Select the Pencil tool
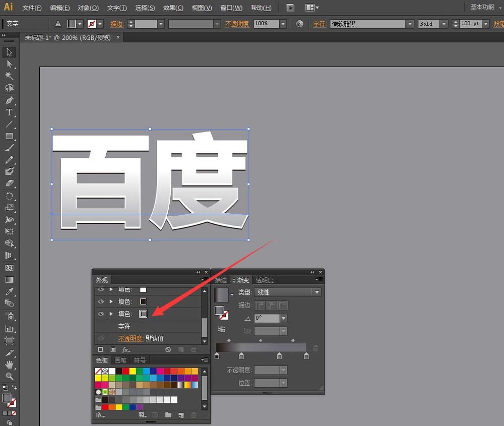This screenshot has height=426, width=504. pos(9,160)
